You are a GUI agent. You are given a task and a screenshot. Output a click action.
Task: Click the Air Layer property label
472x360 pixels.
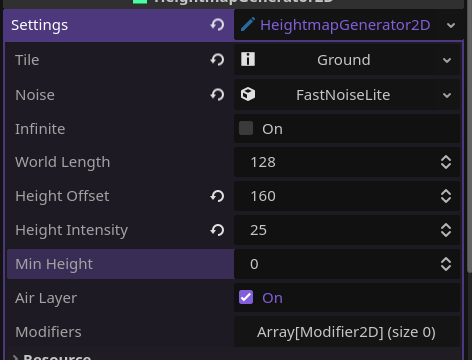click(46, 298)
